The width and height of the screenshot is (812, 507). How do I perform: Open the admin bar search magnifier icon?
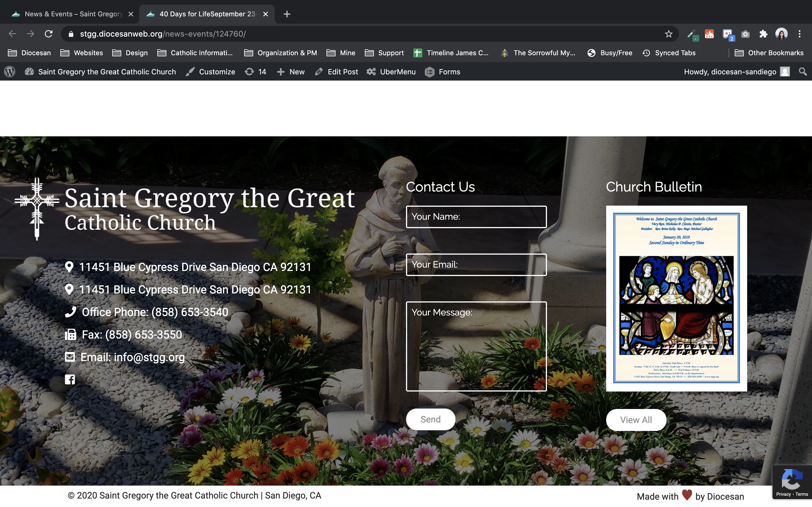(x=803, y=72)
